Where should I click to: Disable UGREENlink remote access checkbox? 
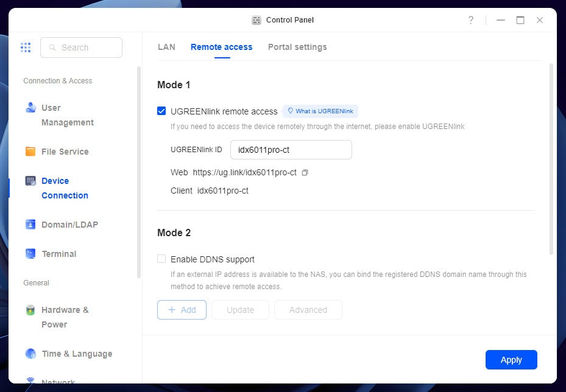[x=161, y=111]
